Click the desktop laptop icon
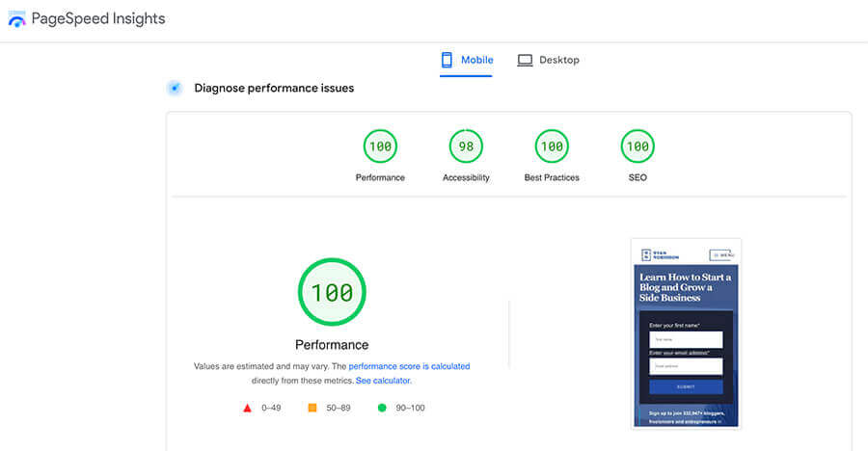 (x=525, y=60)
